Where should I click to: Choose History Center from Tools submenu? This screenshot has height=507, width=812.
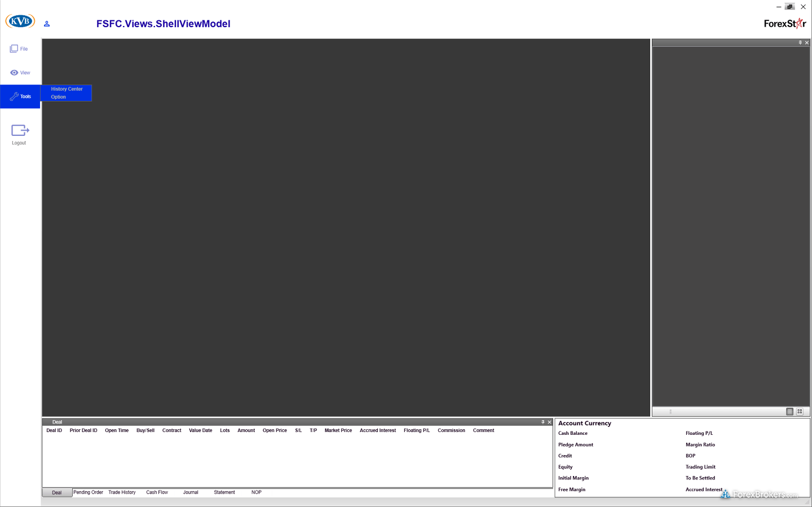67,89
